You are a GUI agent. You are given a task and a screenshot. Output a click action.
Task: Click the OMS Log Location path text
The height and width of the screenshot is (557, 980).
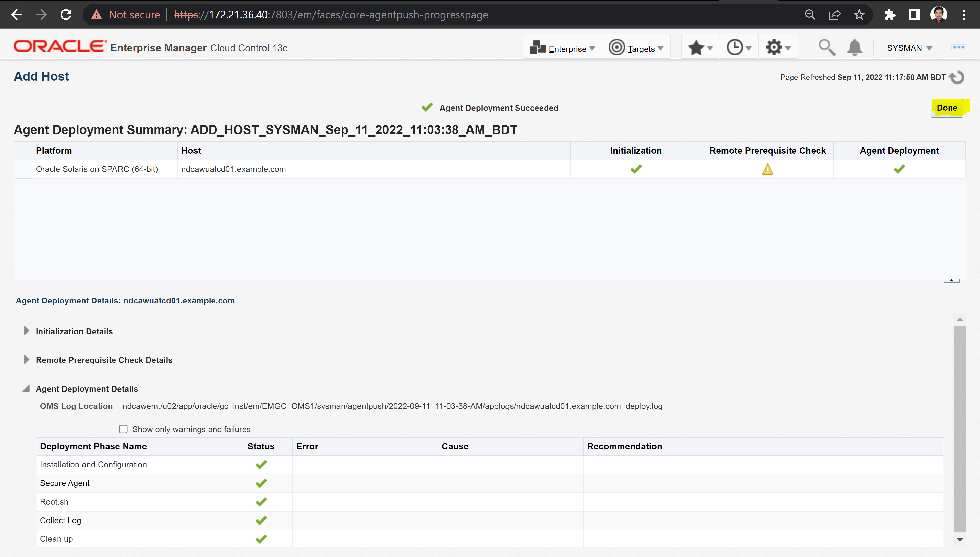[392, 406]
